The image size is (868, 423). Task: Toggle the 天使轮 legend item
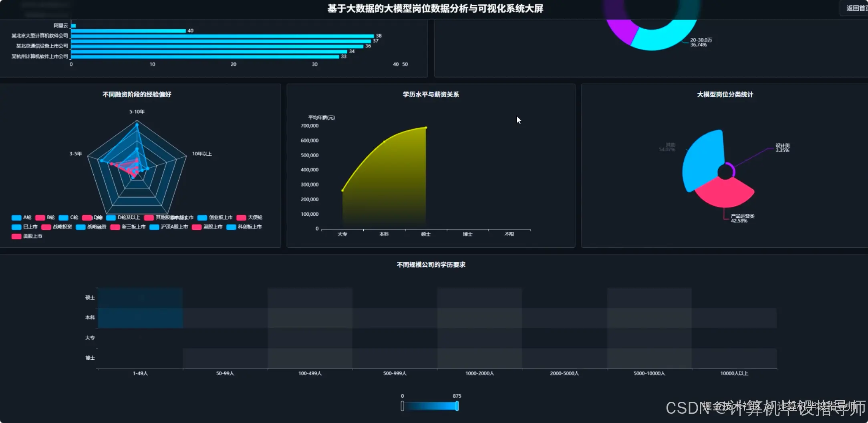click(250, 218)
